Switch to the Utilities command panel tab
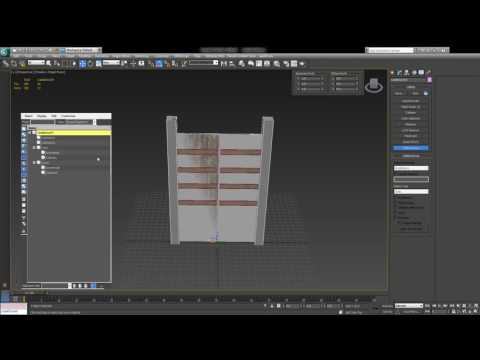The height and width of the screenshot is (360, 480). (428, 72)
